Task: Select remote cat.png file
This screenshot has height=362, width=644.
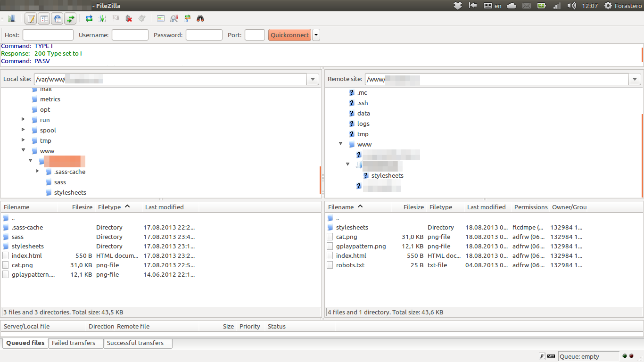Action: (x=484, y=237)
